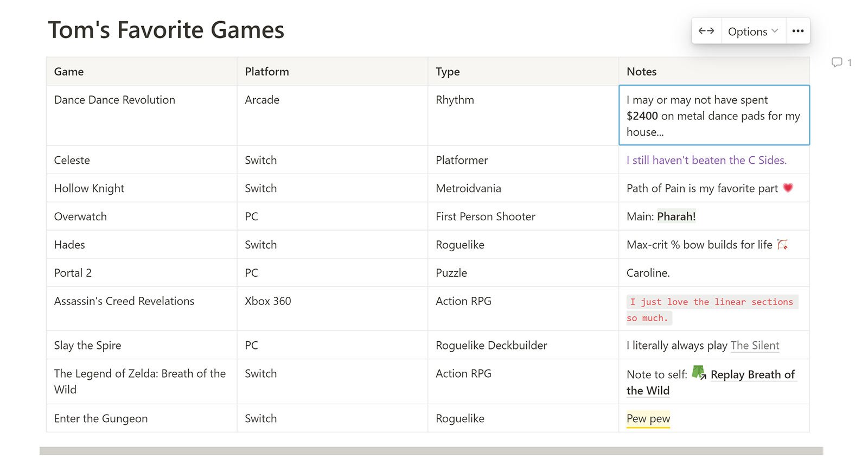Open Replay Breath of the Wild page link
Viewport: 868px width, 471px height.
pyautogui.click(x=752, y=374)
